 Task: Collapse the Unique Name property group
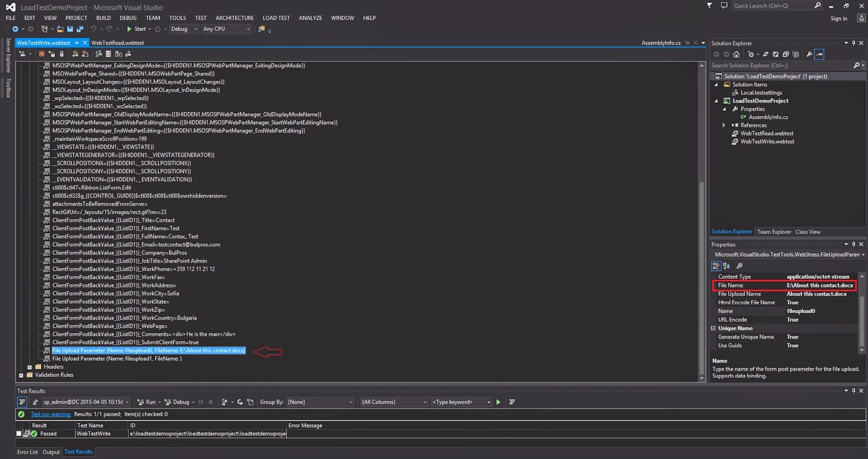point(713,328)
